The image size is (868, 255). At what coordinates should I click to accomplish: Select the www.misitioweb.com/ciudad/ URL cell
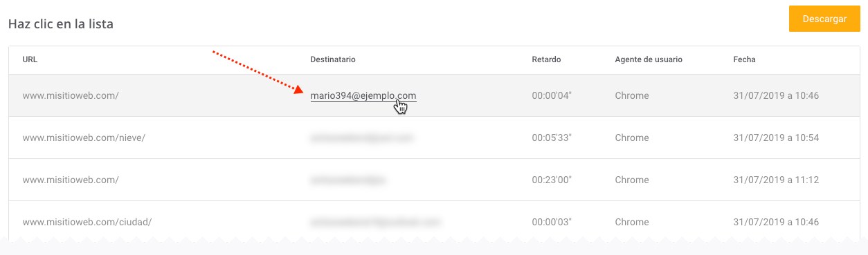[x=87, y=222]
